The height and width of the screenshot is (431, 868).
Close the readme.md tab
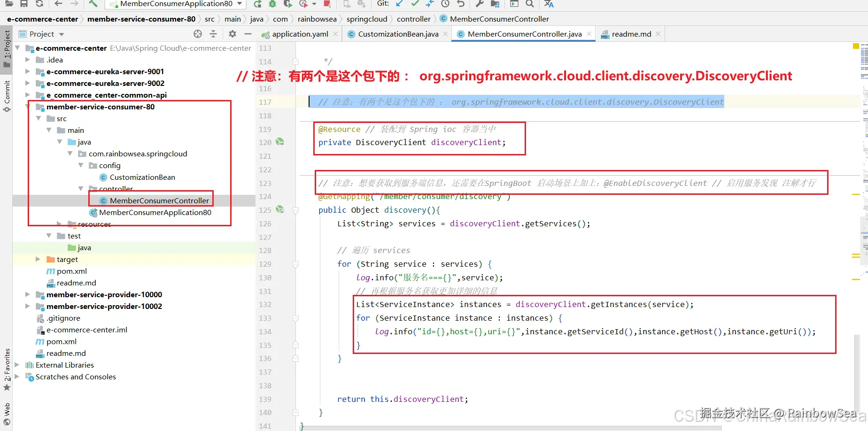658,34
